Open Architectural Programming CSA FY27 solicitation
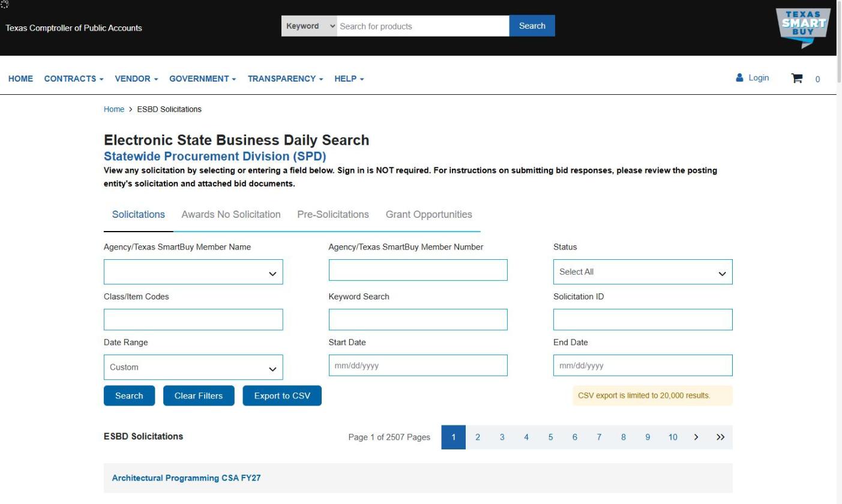This screenshot has height=504, width=842. 186,478
